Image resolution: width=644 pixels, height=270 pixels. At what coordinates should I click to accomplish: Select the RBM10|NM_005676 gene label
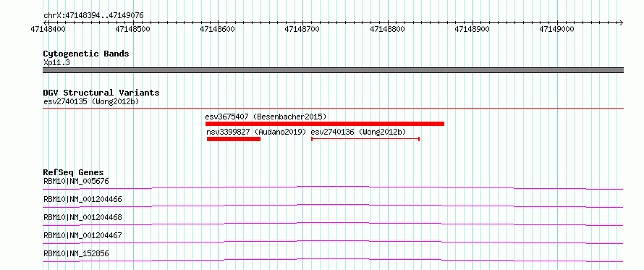point(76,181)
